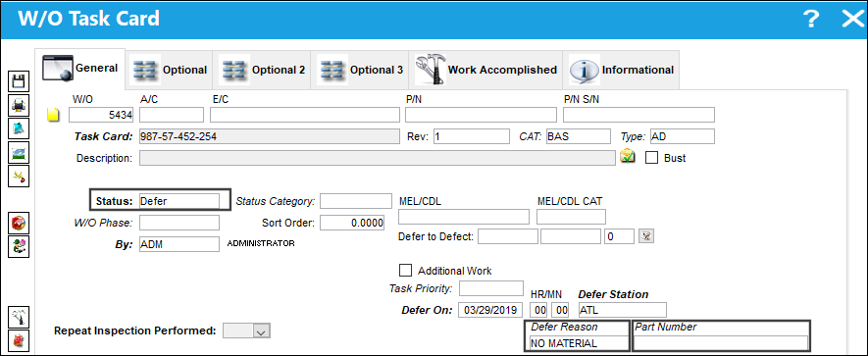Click the Defer Station field ATL
Viewport: 868px width, 356px height.
coord(622,310)
